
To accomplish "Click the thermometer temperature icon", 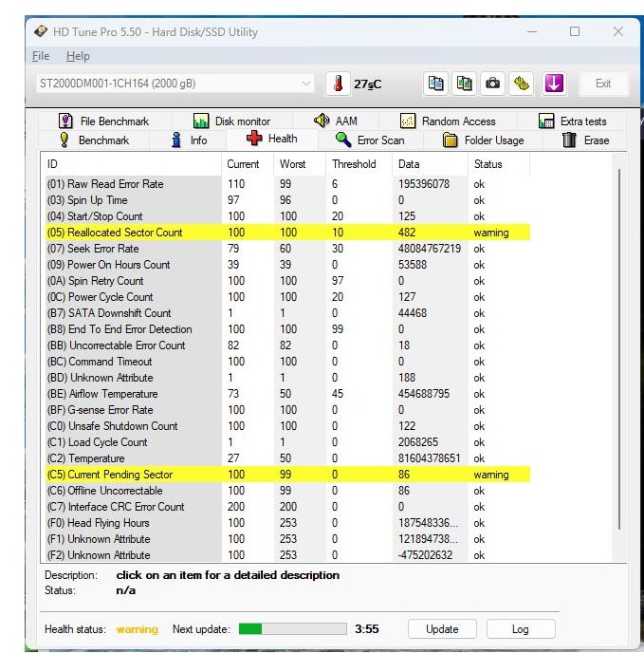I will [339, 84].
